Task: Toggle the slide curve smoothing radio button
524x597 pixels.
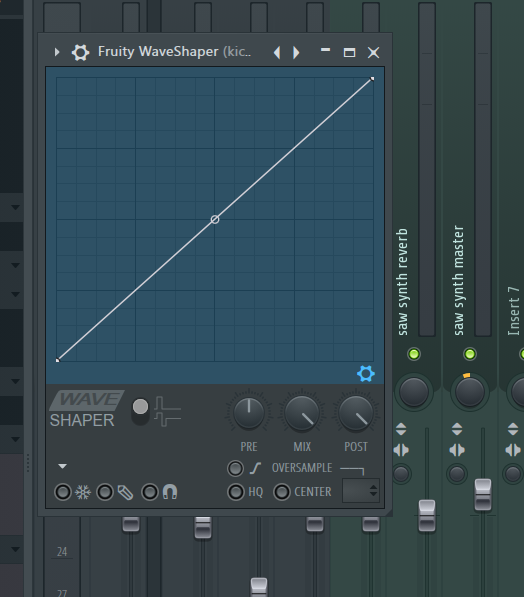Action: point(235,468)
